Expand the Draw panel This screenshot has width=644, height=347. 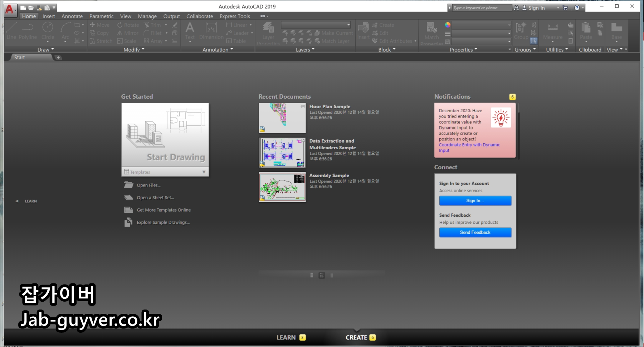click(46, 50)
